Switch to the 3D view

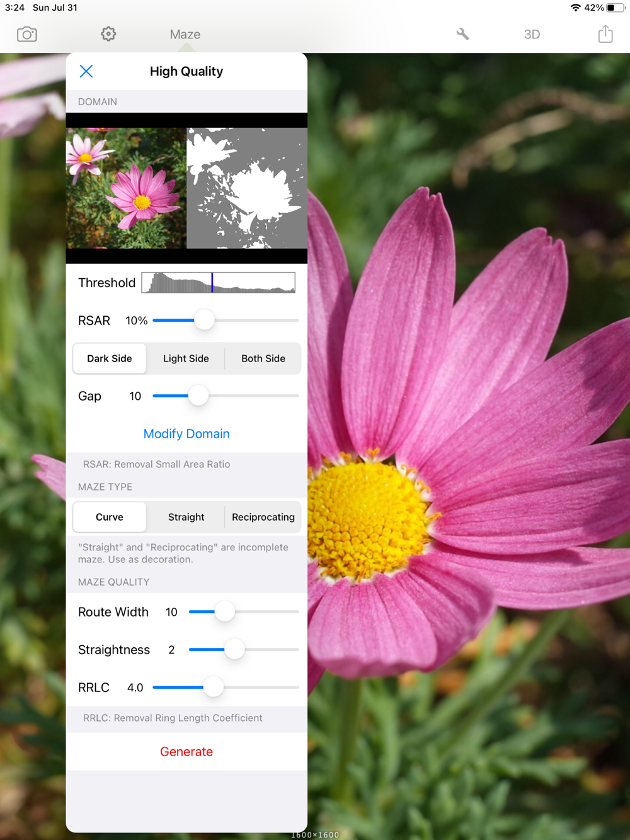pos(532,35)
